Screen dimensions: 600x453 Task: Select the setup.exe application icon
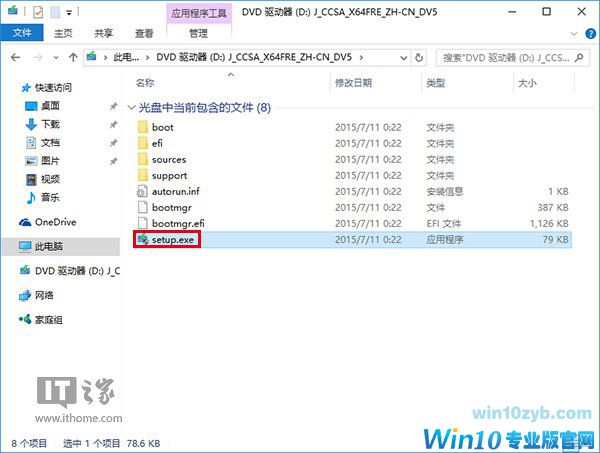coord(143,240)
